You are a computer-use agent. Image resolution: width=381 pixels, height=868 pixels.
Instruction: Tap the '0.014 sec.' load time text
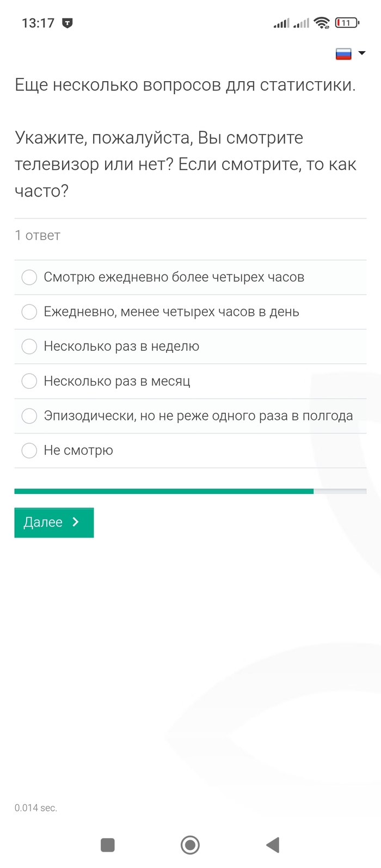36,808
